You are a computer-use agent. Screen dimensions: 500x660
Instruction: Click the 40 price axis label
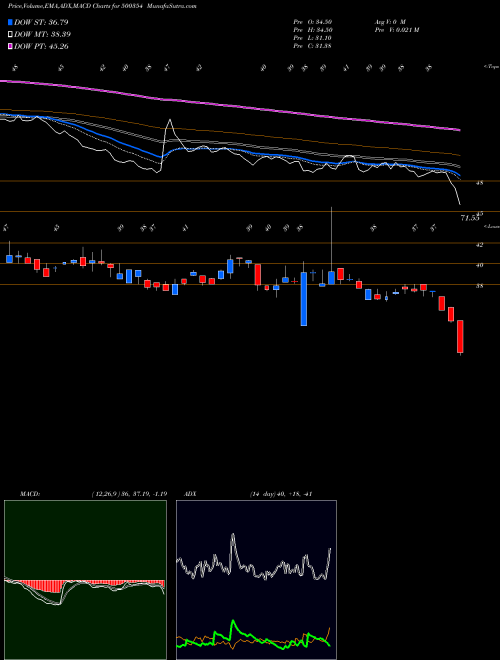point(480,265)
